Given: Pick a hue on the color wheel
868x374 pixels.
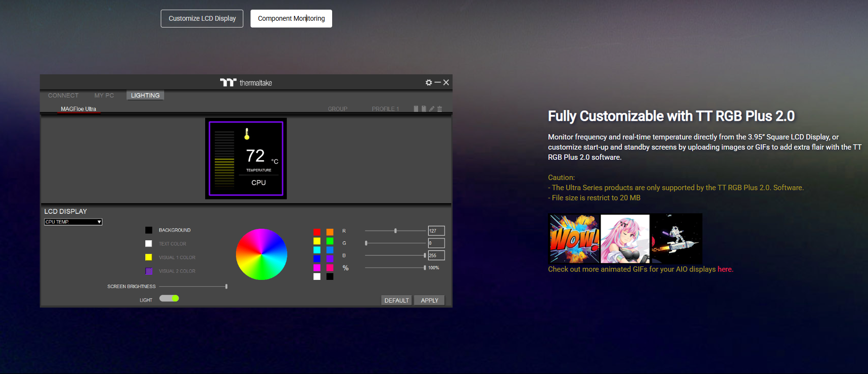Looking at the screenshot, I should (x=262, y=254).
